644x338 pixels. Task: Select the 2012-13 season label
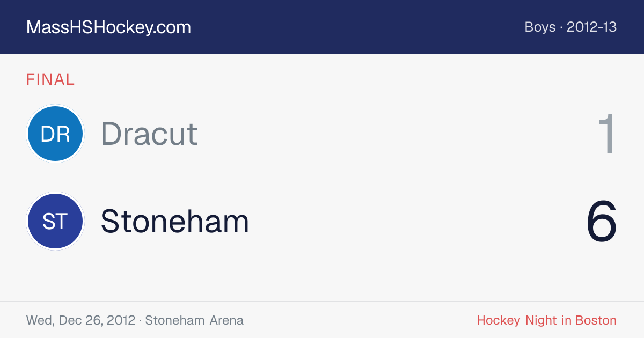(591, 27)
